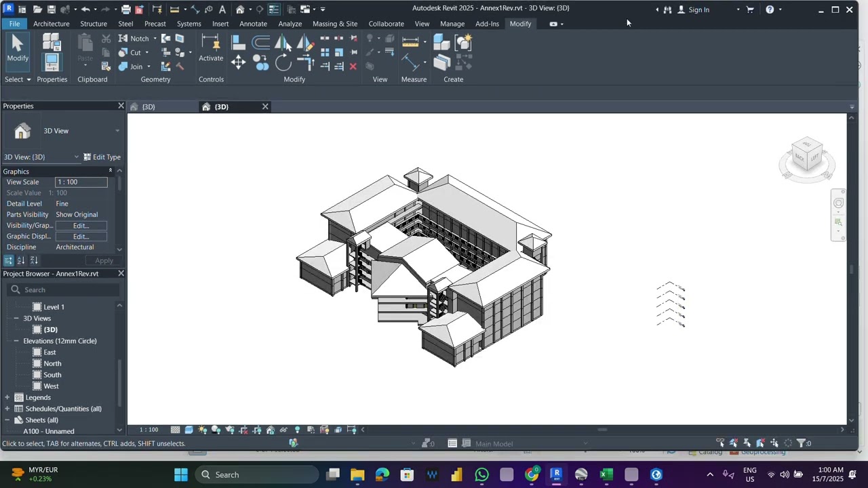This screenshot has height=488, width=868.
Task: Close the Project Browser panel
Action: (121, 273)
